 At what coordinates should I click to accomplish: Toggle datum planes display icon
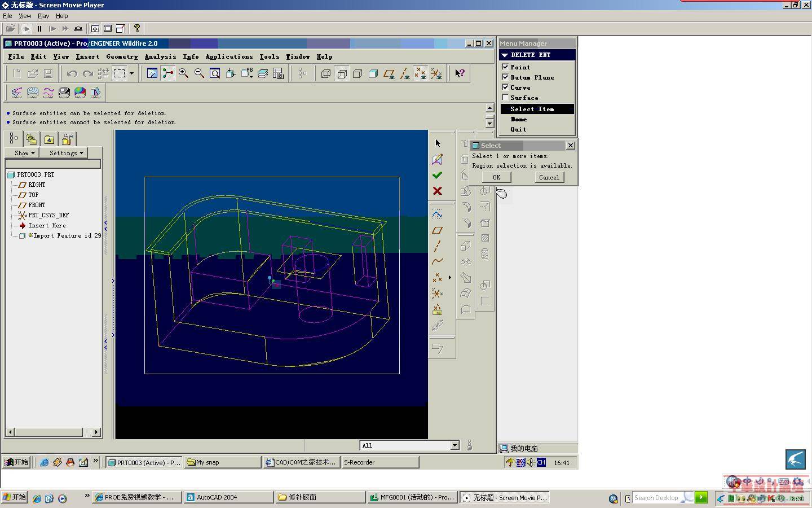coord(389,73)
